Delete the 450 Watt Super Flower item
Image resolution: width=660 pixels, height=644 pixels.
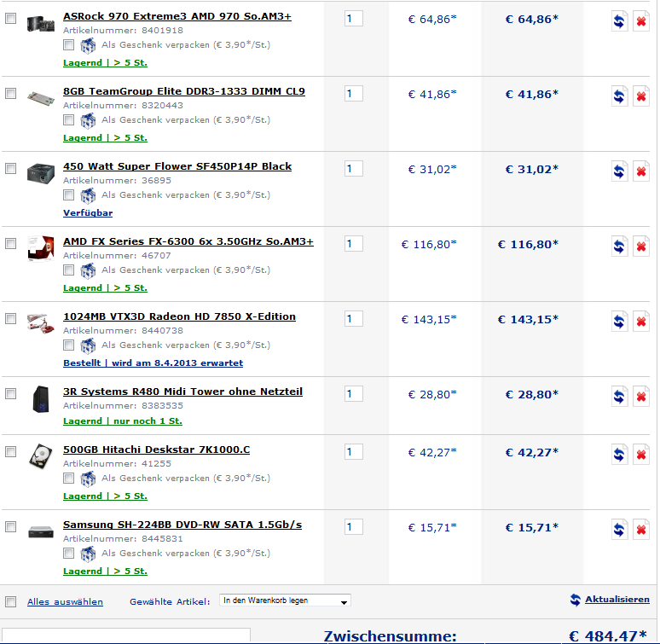click(640, 171)
